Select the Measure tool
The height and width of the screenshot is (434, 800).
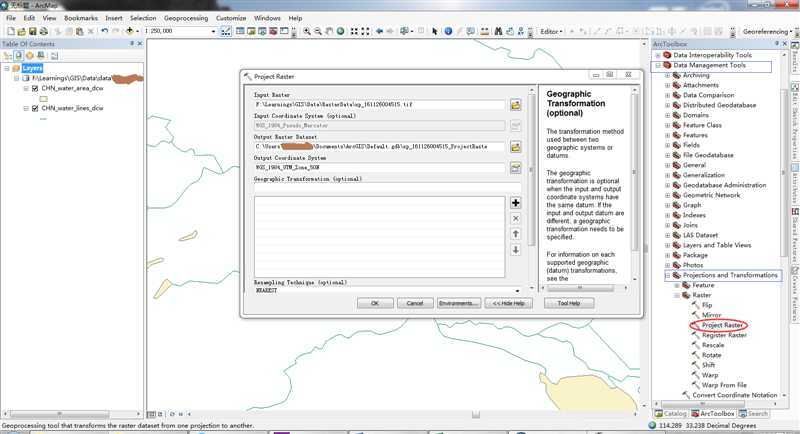(484, 31)
